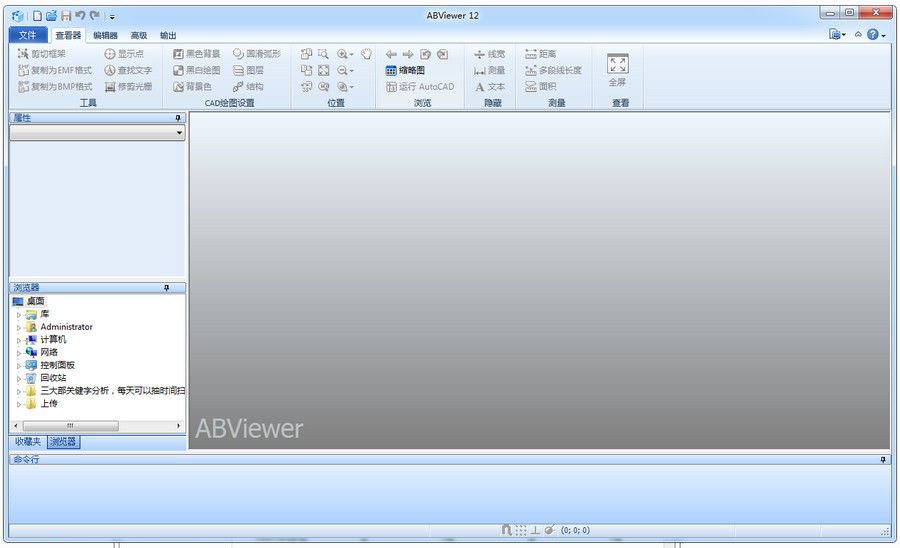This screenshot has height=548, width=900.
Task: Click the top-left icon in 位置 group
Action: pos(307,54)
